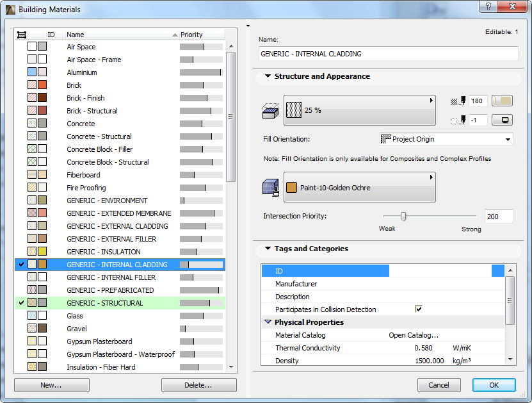Viewport: 532px width, 403px height.
Task: Collapse the Tags and Categories section
Action: click(x=268, y=249)
